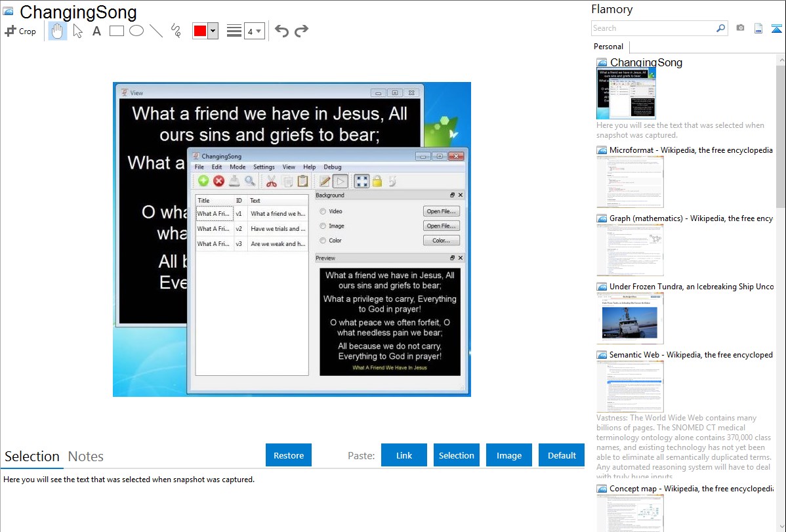The height and width of the screenshot is (532, 786).
Task: Select the Crop tool
Action: coord(20,31)
